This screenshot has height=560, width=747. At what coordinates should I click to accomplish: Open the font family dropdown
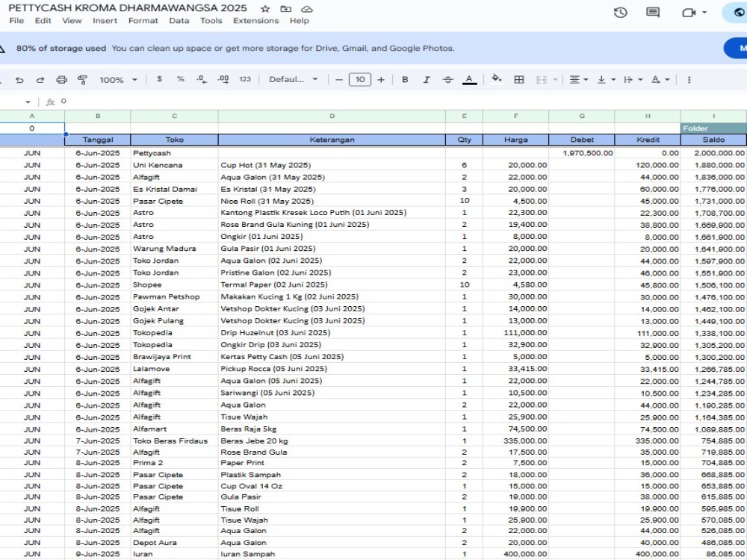(x=294, y=80)
